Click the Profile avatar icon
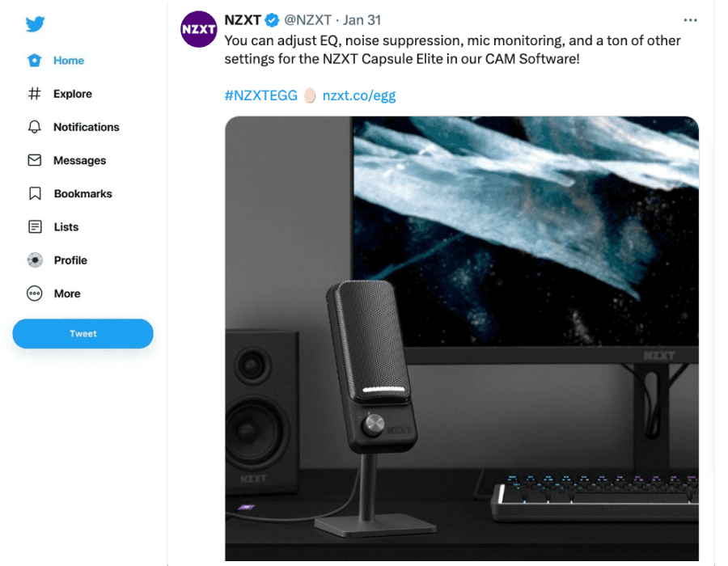The width and height of the screenshot is (728, 566). point(35,260)
